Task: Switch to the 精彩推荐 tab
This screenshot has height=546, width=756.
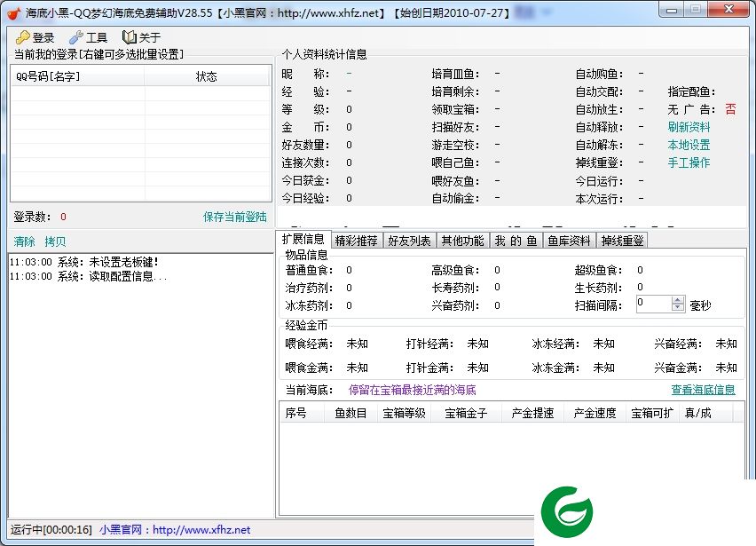Action: click(x=357, y=241)
